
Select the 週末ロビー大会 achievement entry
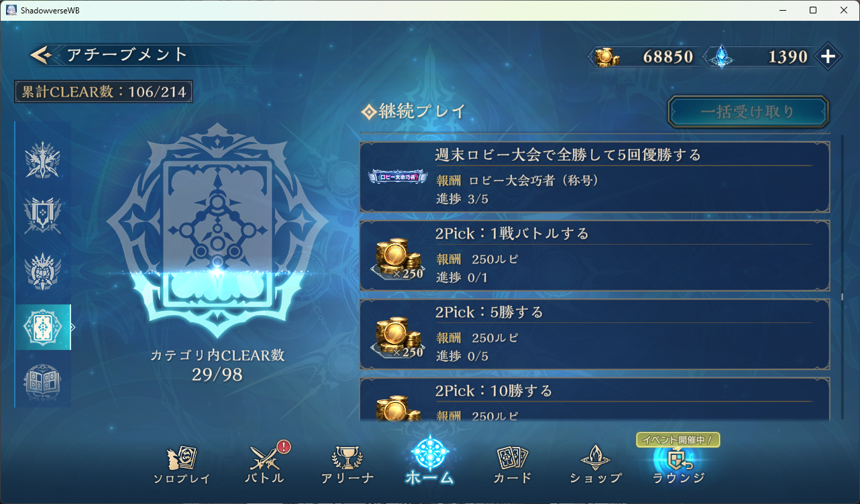click(595, 178)
